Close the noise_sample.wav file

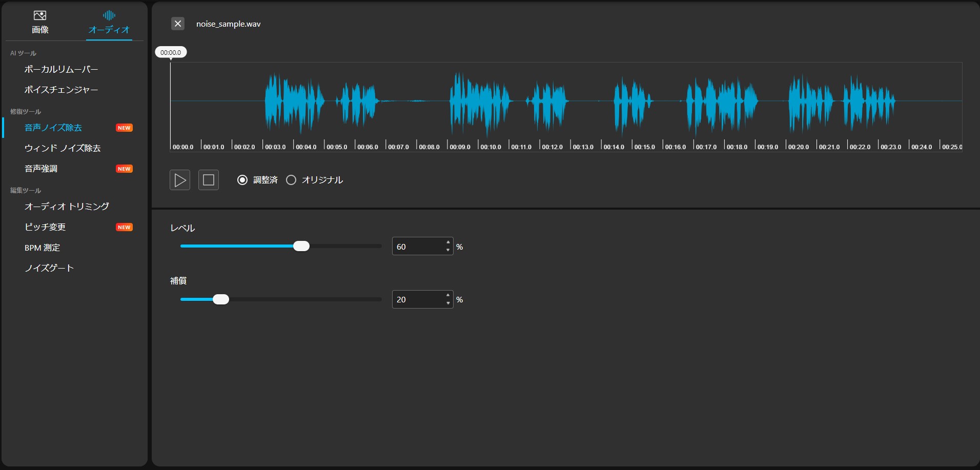(x=178, y=24)
